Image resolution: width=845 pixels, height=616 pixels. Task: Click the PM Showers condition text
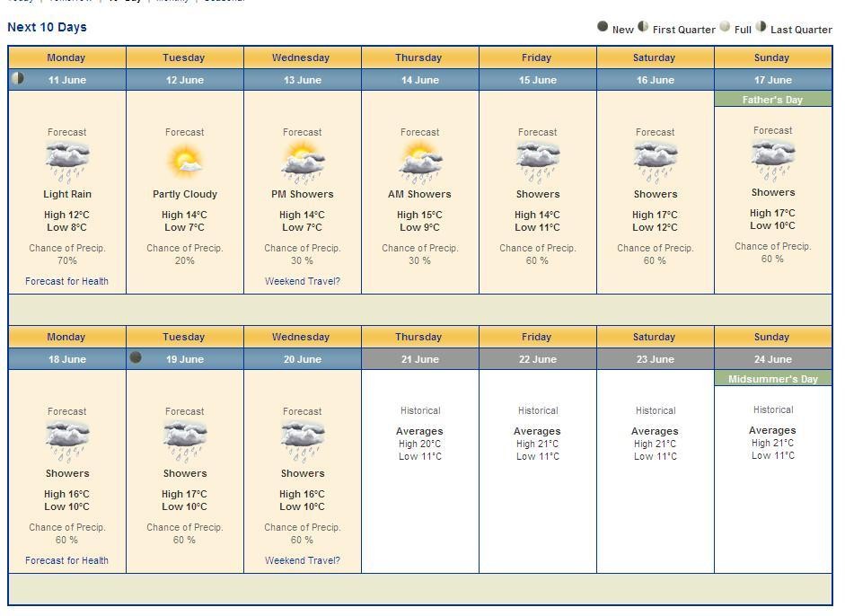click(303, 194)
